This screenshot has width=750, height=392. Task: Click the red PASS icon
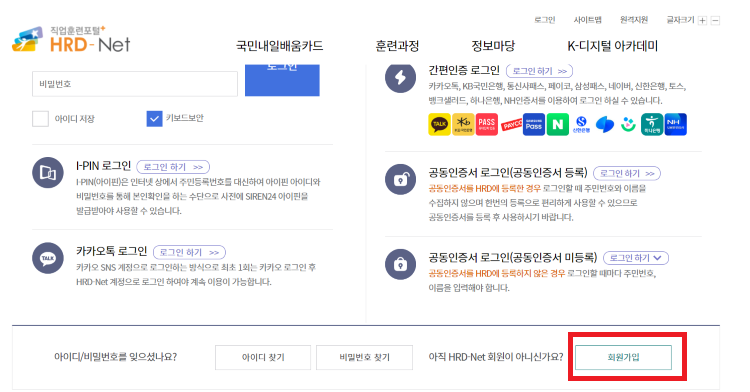486,125
